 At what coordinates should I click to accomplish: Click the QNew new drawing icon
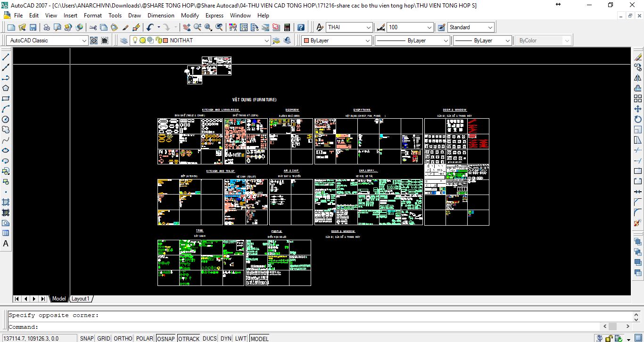pos(12,27)
